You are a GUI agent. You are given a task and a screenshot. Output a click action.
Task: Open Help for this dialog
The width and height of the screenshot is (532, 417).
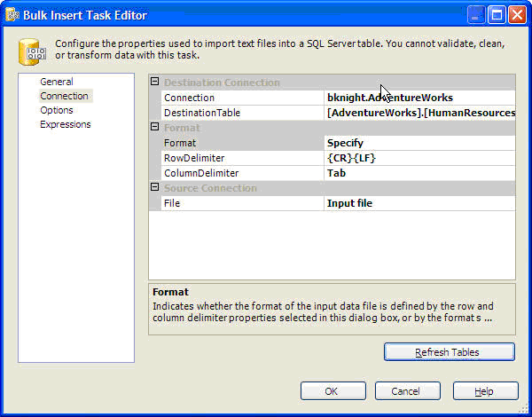pos(485,391)
